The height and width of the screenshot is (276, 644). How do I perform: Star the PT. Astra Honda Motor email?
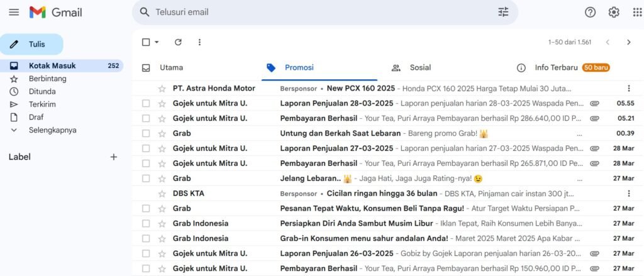pos(162,89)
